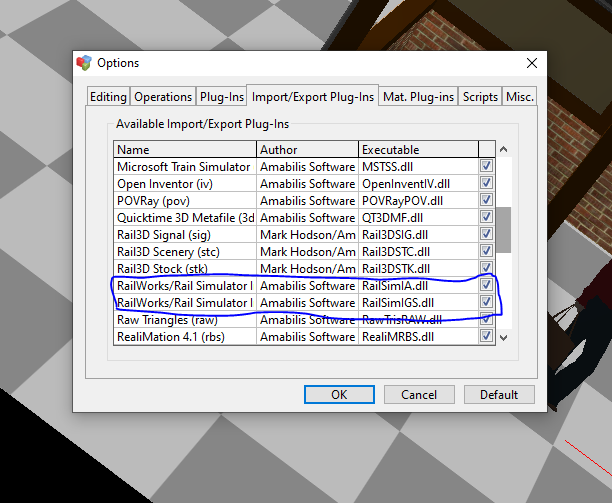Viewport: 612px width, 503px height.
Task: Select the Rail3D Stock (stk) row
Action: pos(304,268)
